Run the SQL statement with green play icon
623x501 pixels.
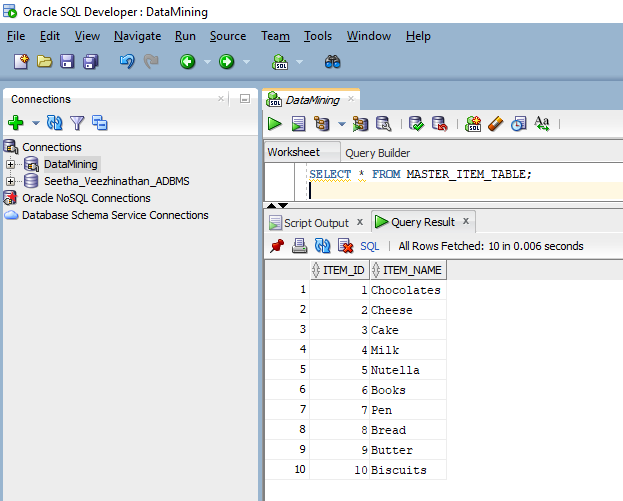click(275, 124)
